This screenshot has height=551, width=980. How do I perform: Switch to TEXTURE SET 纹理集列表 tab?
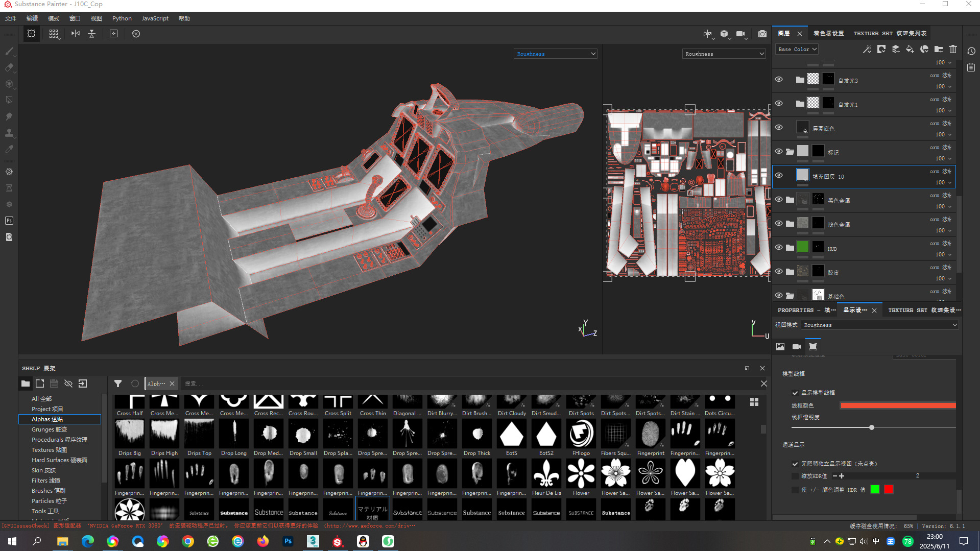890,33
